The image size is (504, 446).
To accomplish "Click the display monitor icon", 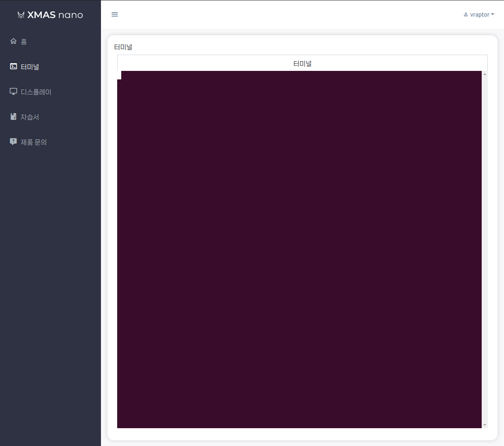I will pos(13,92).
